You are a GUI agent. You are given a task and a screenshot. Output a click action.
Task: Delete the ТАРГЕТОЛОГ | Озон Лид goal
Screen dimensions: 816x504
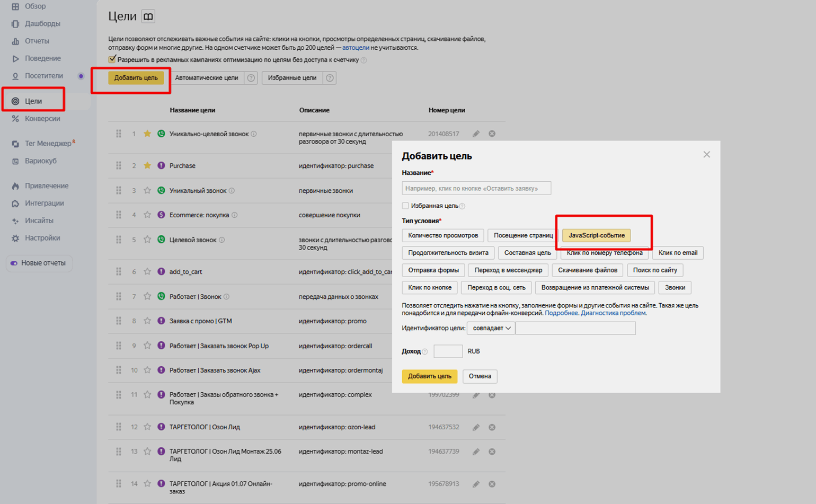tap(492, 427)
